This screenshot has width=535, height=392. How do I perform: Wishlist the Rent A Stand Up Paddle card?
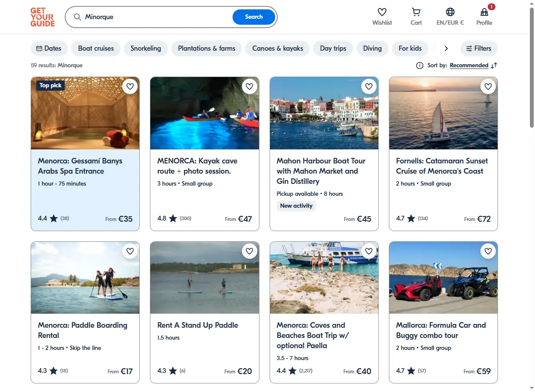point(250,252)
